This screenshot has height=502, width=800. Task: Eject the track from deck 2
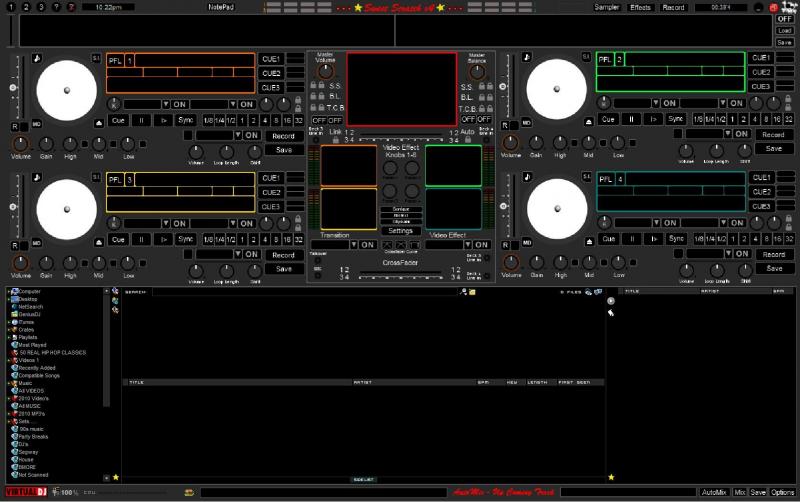pyautogui.click(x=588, y=122)
